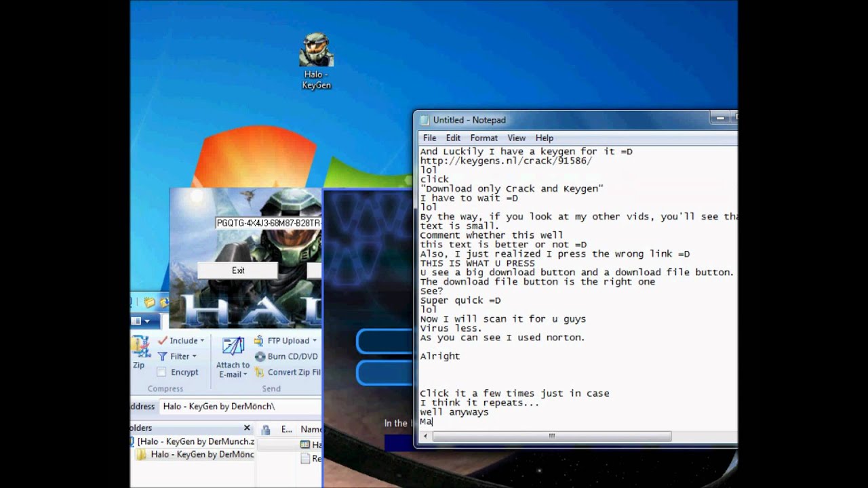Open the Halo - KeyGen desktop icon
This screenshot has height=488, width=868.
click(x=317, y=61)
